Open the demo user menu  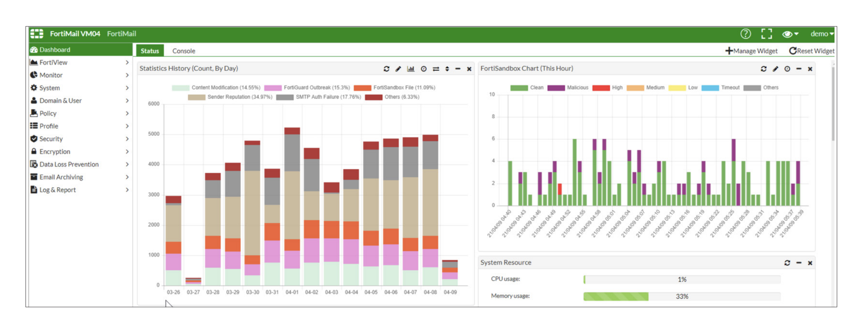[822, 34]
